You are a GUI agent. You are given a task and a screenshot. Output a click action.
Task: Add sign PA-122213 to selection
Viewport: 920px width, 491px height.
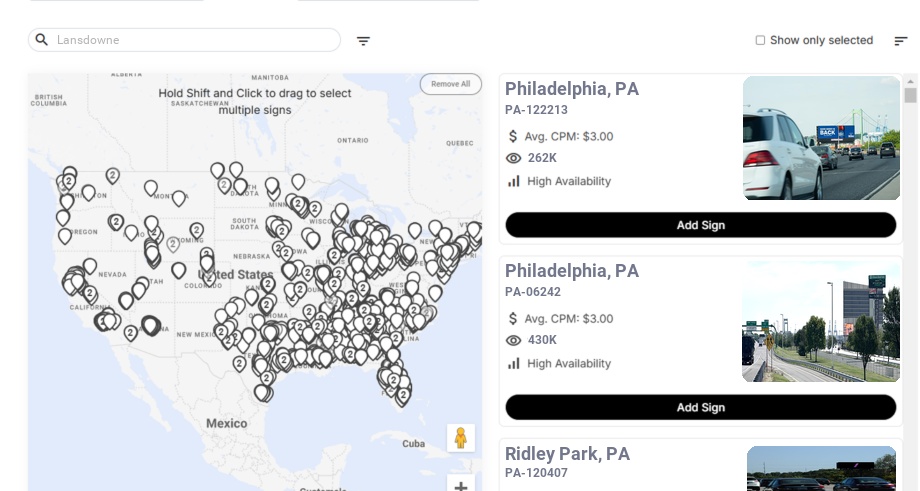click(x=700, y=225)
